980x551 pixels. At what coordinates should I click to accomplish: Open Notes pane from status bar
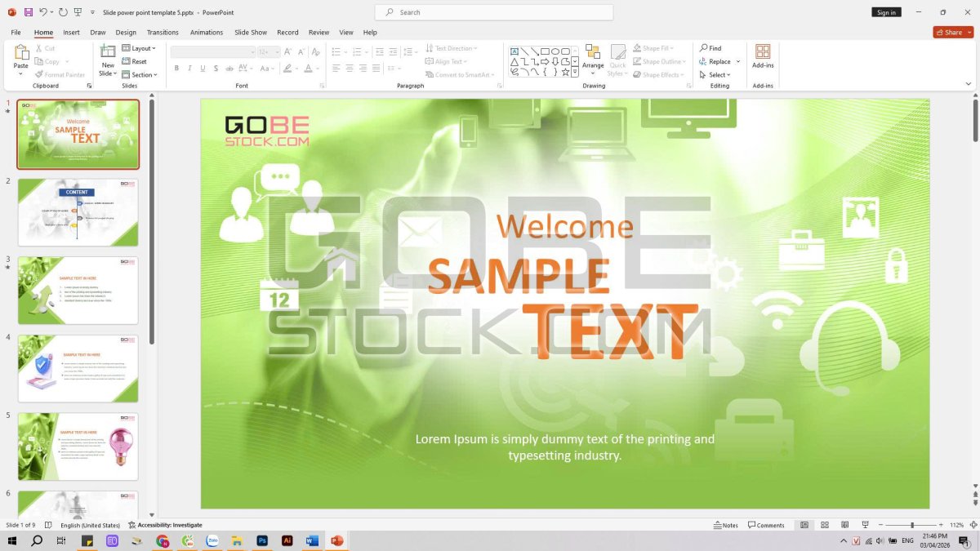725,525
